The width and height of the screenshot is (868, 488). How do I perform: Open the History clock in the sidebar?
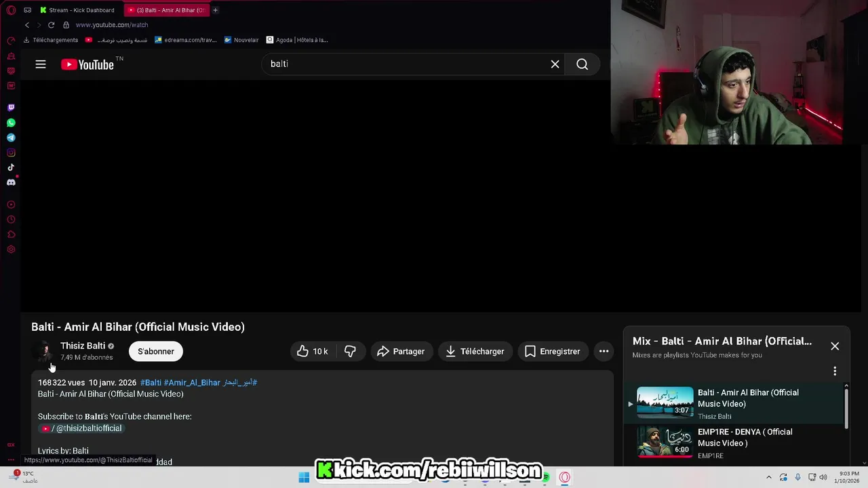(11, 220)
